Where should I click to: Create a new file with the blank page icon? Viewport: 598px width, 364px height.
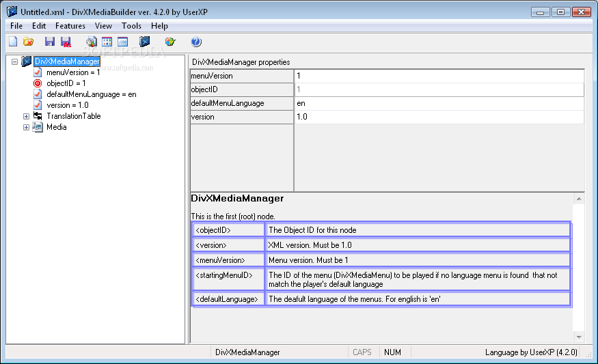click(x=13, y=42)
